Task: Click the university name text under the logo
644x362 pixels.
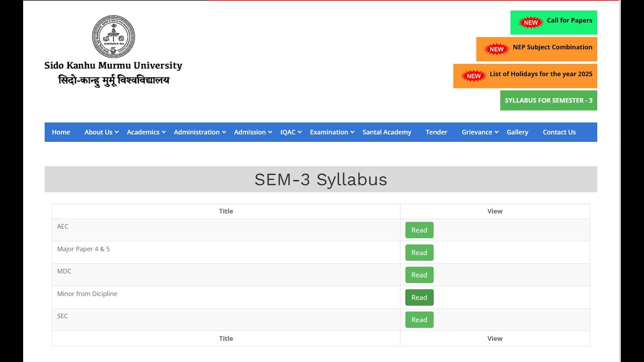Action: point(113,65)
